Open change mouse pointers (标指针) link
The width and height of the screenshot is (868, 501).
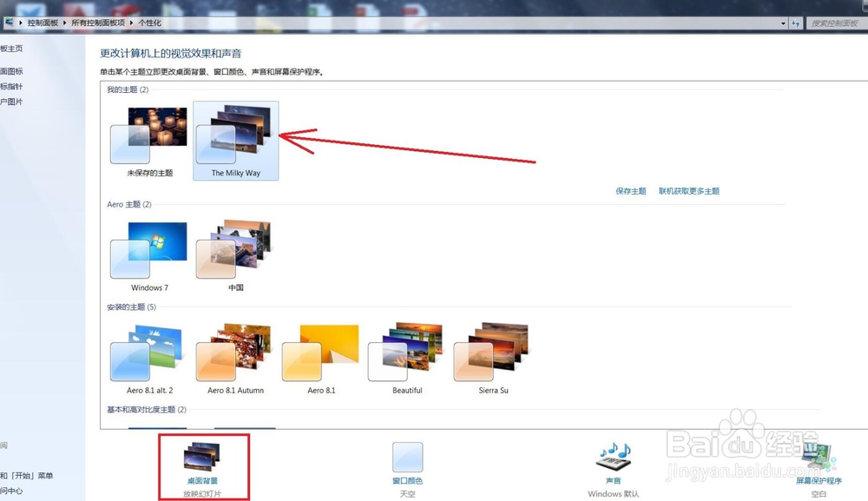[x=11, y=86]
